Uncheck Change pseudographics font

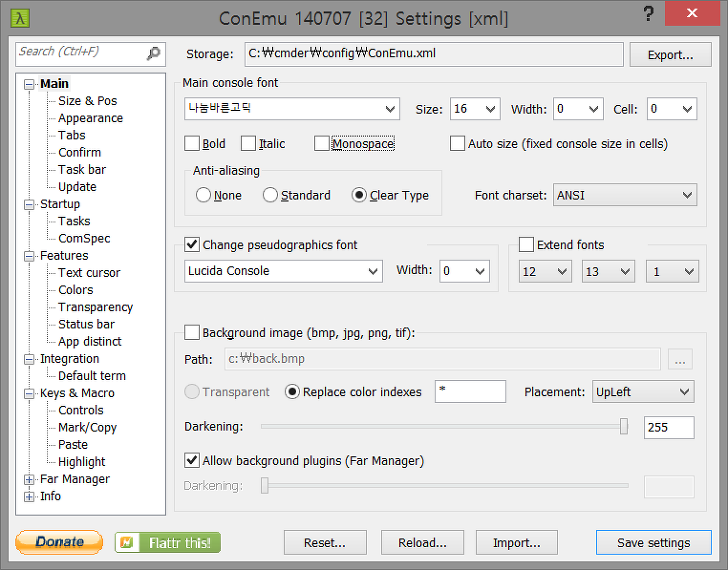point(192,244)
